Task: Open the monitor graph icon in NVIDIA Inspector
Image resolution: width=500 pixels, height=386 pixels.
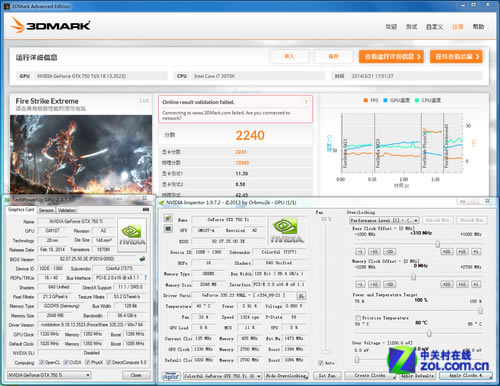Action: [x=168, y=229]
